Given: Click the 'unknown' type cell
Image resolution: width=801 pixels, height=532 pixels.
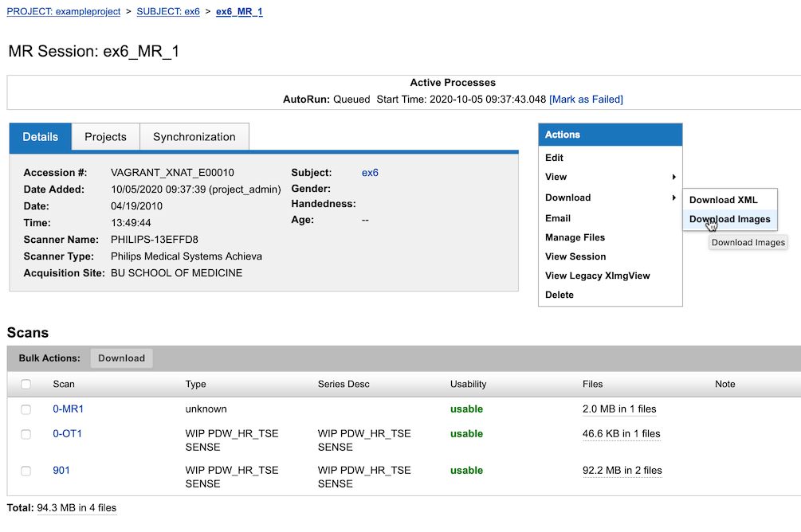Looking at the screenshot, I should coord(206,409).
